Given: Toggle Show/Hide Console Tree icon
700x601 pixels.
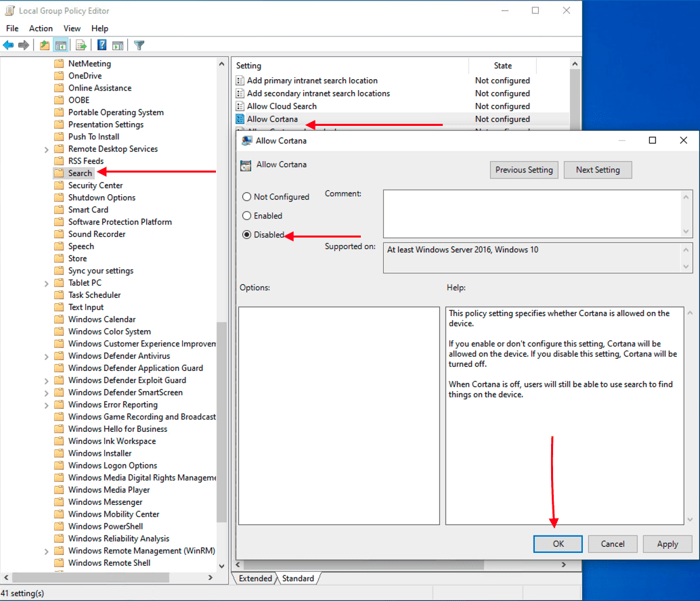Looking at the screenshot, I should click(x=61, y=45).
